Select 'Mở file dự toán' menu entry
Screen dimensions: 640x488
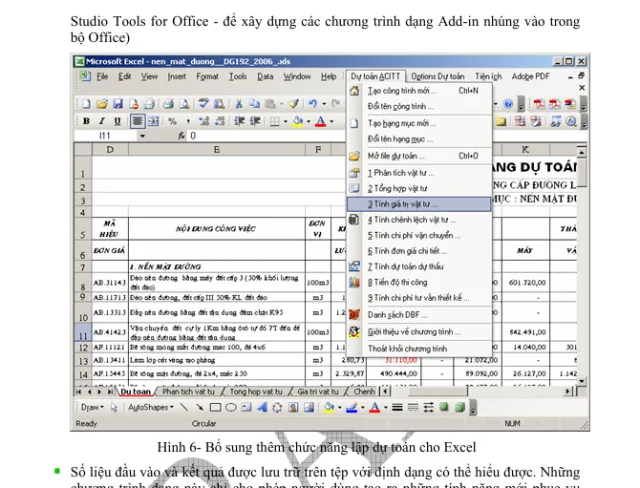(419, 156)
